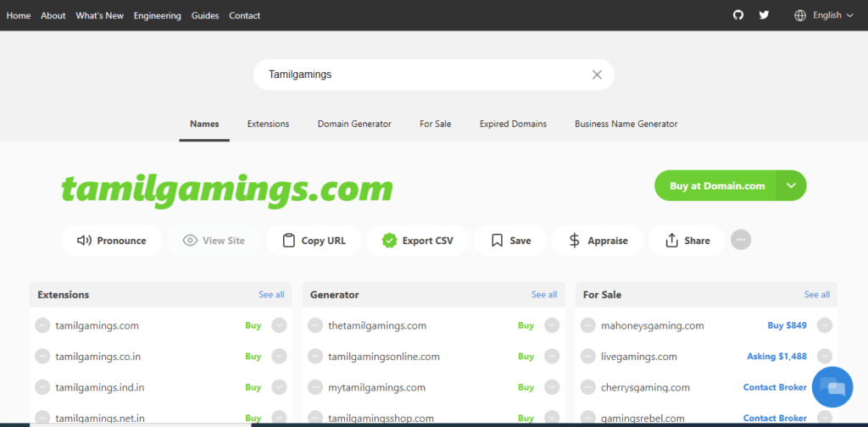Switch to the Business Name Generator tab

(626, 124)
